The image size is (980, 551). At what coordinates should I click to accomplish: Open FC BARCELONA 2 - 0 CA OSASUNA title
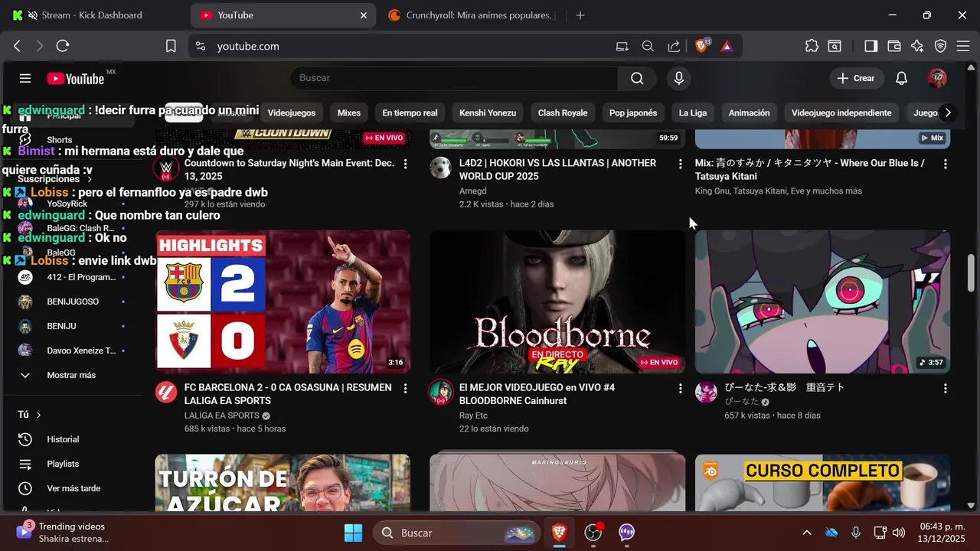pyautogui.click(x=288, y=394)
